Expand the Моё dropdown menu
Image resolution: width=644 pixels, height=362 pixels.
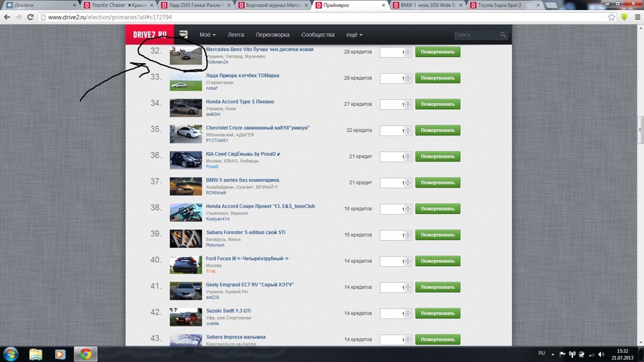tap(207, 35)
